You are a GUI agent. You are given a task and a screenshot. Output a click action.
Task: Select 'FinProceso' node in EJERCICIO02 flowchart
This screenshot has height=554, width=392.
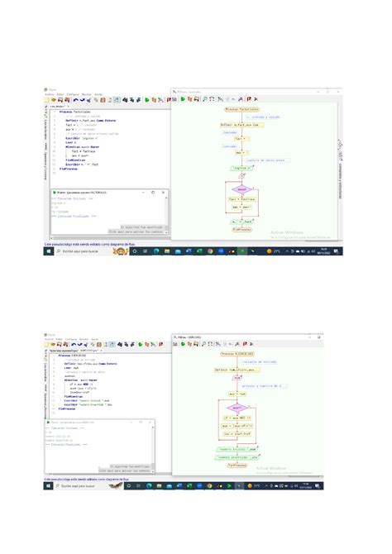coord(237,466)
